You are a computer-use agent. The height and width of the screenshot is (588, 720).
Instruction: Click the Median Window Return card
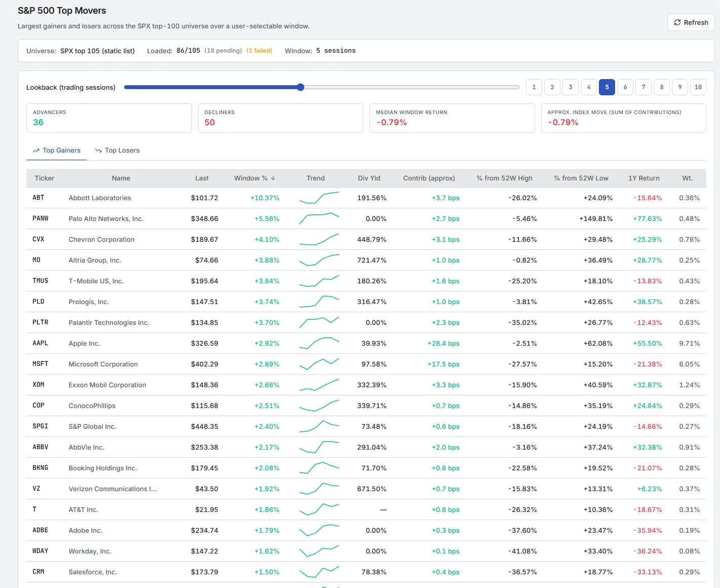click(x=452, y=118)
